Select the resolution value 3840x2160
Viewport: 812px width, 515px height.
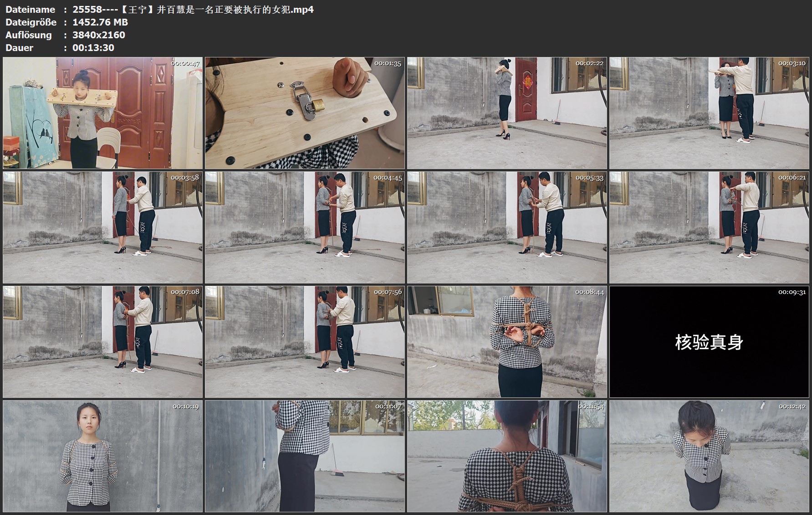[99, 35]
